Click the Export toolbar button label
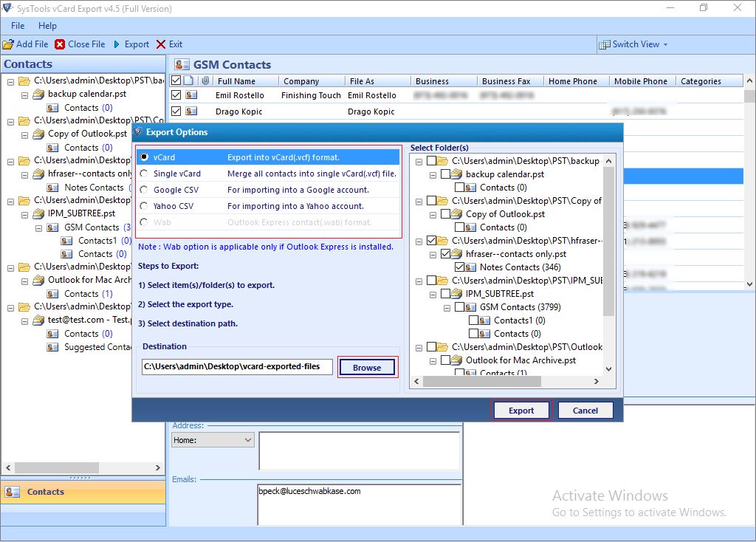 (137, 44)
